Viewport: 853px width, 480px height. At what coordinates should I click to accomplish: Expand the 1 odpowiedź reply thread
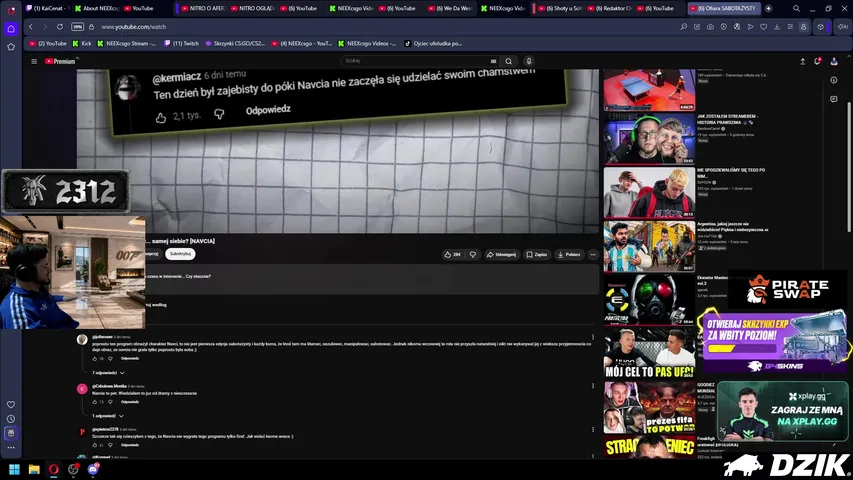point(107,416)
